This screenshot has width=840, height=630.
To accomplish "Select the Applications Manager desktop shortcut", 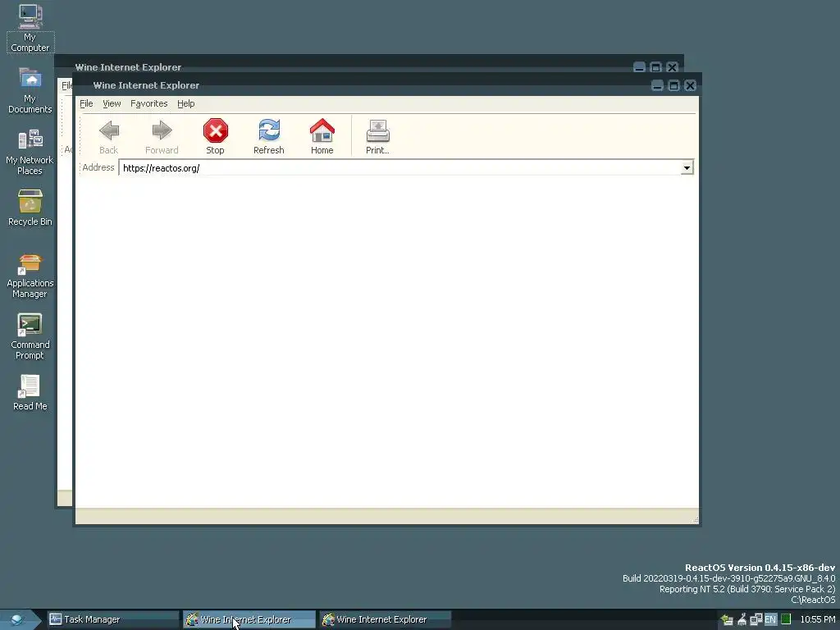I will coord(30,276).
